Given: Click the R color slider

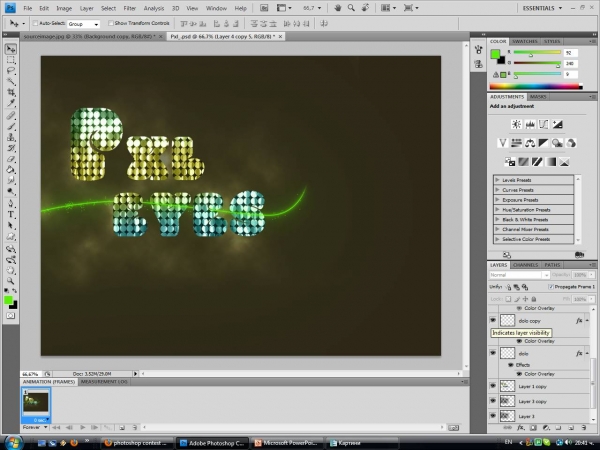Looking at the screenshot, I should click(x=537, y=52).
